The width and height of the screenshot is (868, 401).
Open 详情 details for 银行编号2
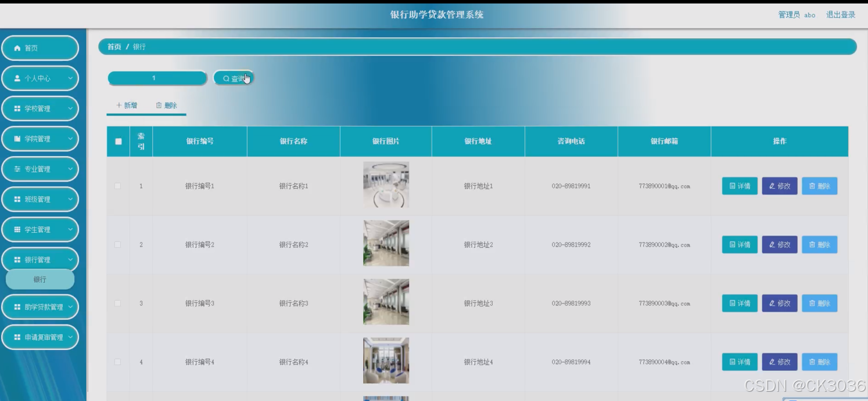(x=740, y=245)
